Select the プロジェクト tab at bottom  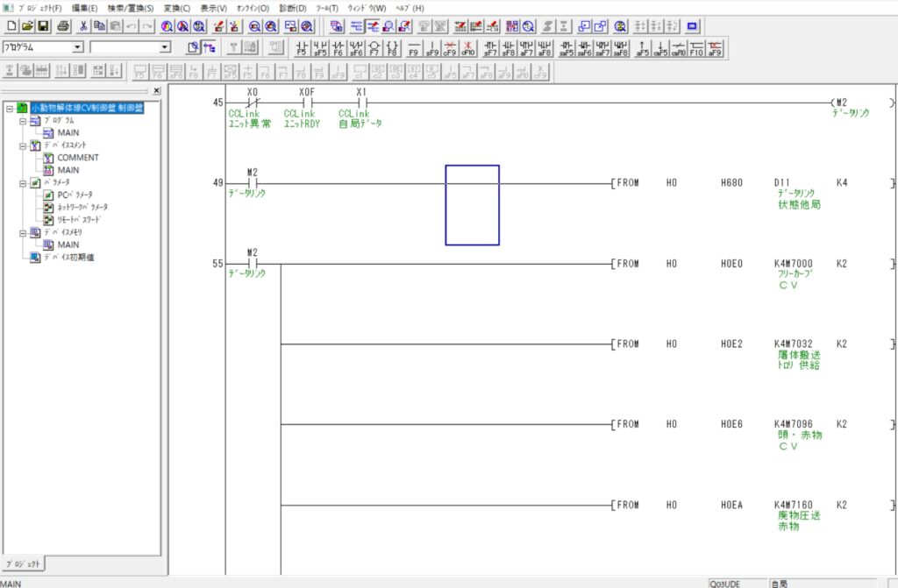coord(23,563)
